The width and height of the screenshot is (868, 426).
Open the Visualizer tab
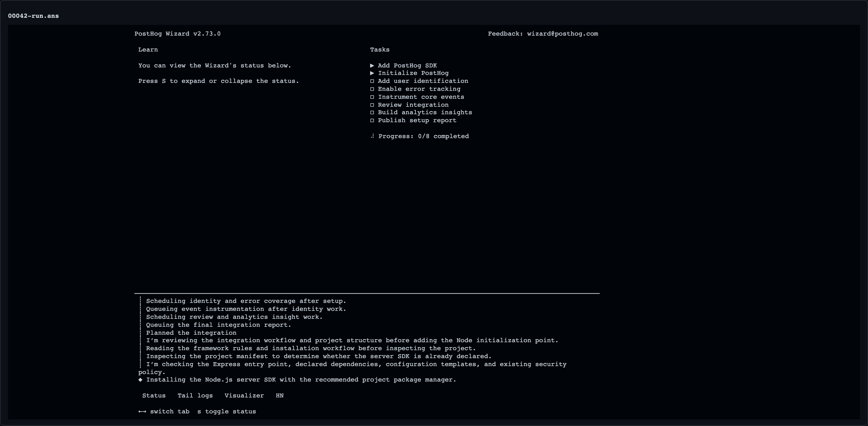pos(244,396)
